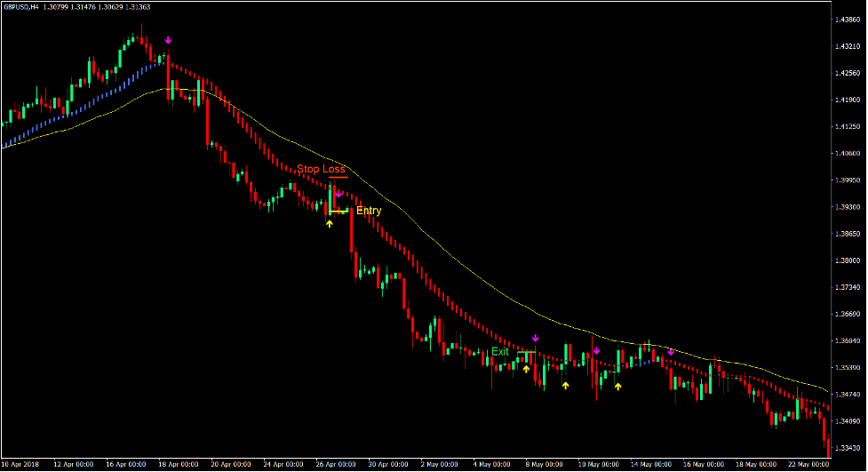Select the rightmost magenta down arrow near 14 May
This screenshot has width=868, height=472.
point(671,352)
